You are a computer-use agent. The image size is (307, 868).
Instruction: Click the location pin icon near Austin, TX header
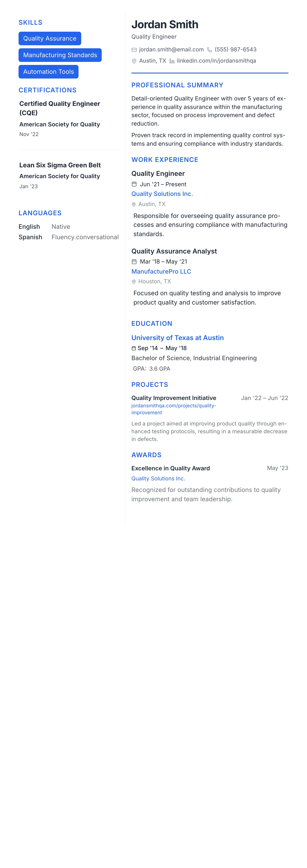tap(134, 61)
